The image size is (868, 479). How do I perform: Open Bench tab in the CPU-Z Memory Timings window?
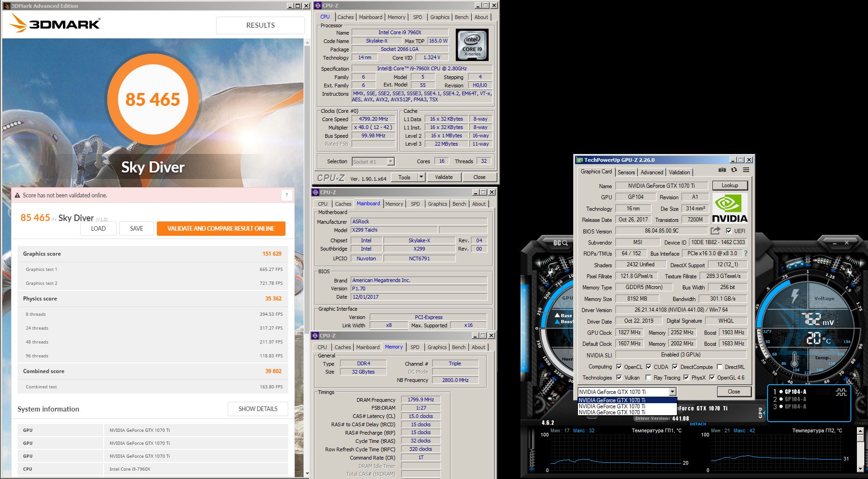[x=459, y=347]
